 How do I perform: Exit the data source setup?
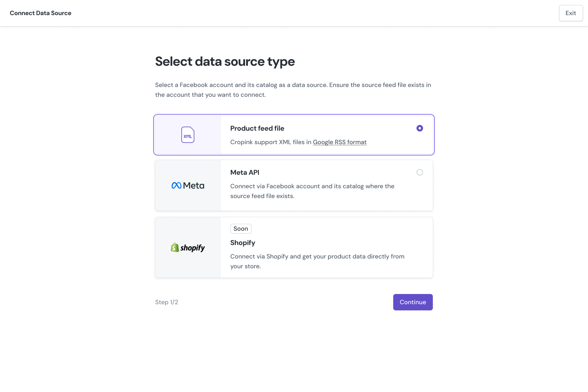570,13
